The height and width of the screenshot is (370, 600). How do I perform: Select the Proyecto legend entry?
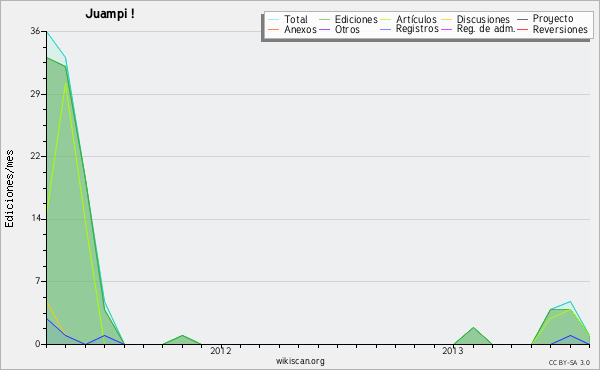pyautogui.click(x=553, y=19)
